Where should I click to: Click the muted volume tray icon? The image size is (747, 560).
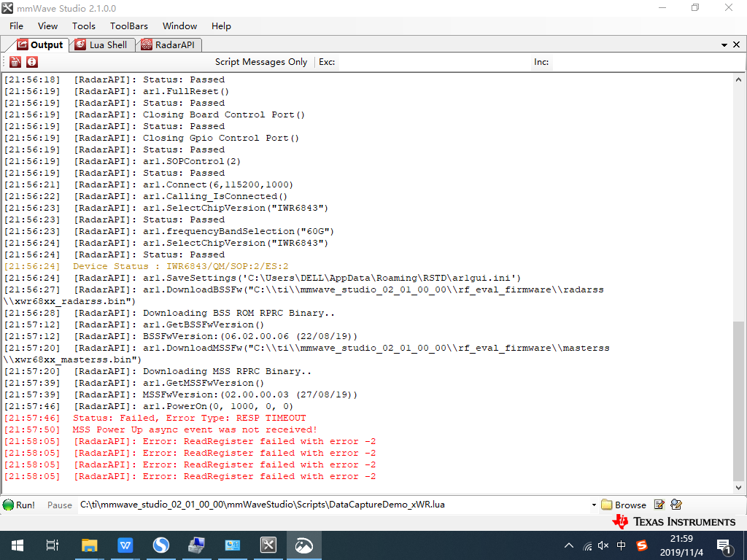[x=603, y=545]
